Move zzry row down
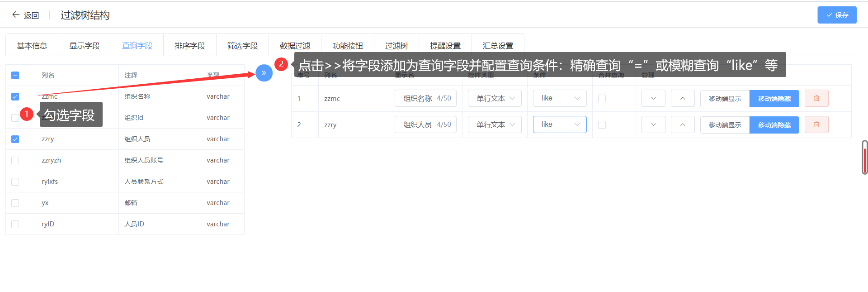Screen dimensions: 868x292 (x=653, y=124)
